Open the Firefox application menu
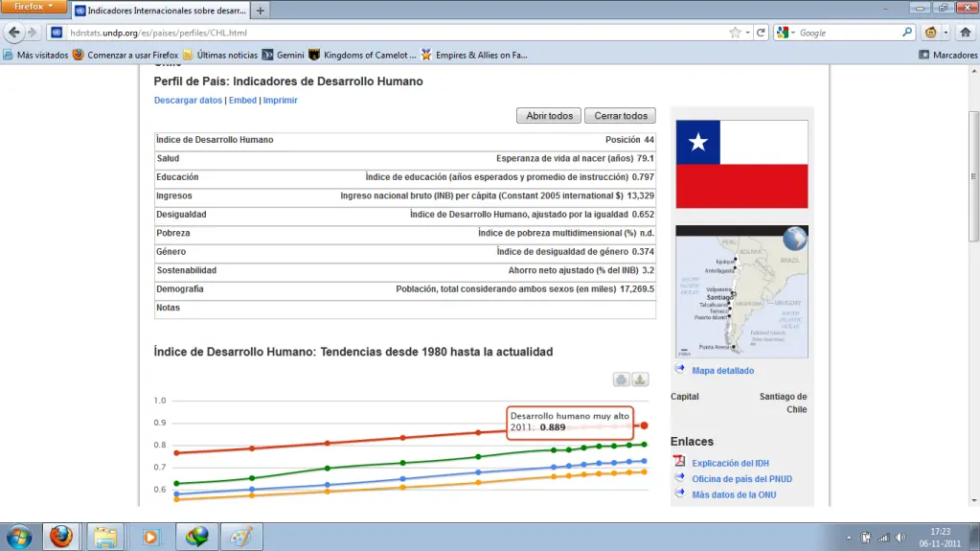 point(34,7)
